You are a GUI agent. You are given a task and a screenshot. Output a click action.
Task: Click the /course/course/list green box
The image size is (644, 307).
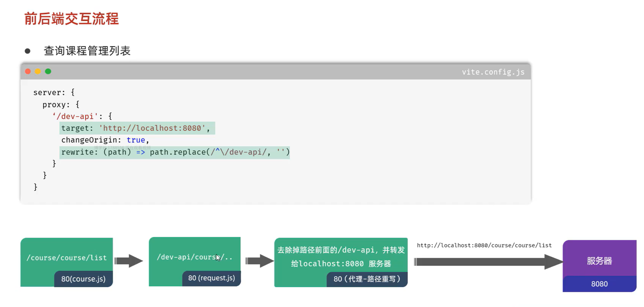[67, 258]
